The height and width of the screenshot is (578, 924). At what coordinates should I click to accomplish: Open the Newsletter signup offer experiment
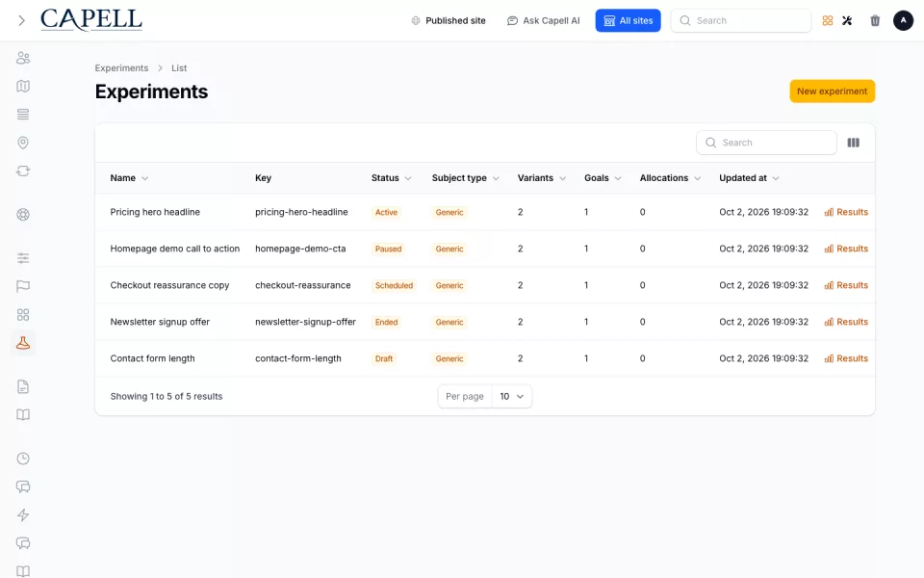[x=160, y=322]
